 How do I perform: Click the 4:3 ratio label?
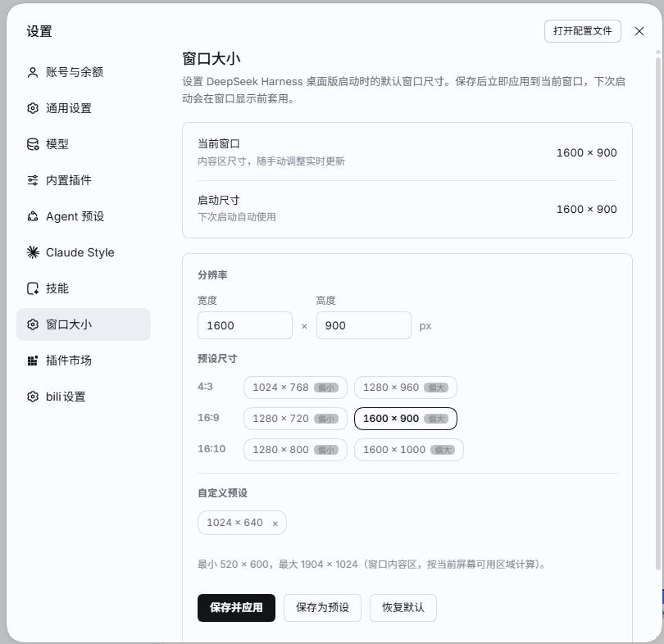click(206, 387)
